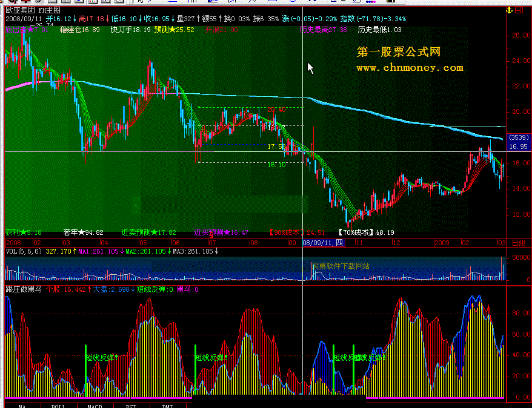This screenshot has height=408, width=532.
Task: Click the 【90%成本】24.51 label
Action: pyautogui.click(x=296, y=233)
